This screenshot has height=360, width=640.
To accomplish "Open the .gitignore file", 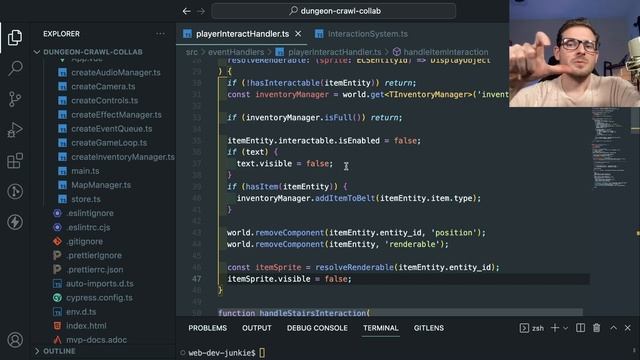I will (84, 241).
